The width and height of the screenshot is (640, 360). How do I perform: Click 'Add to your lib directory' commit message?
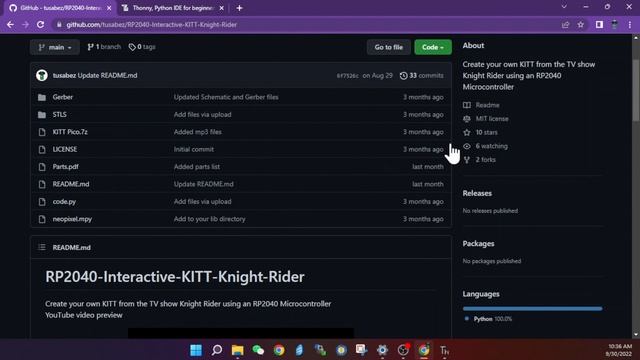tap(209, 219)
